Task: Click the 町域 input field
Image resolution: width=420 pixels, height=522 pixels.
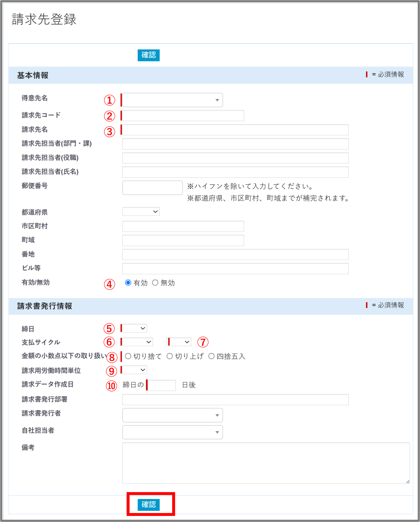Action: [183, 240]
